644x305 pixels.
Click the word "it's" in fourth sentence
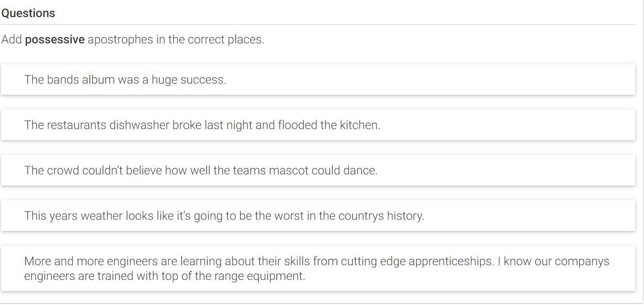184,216
